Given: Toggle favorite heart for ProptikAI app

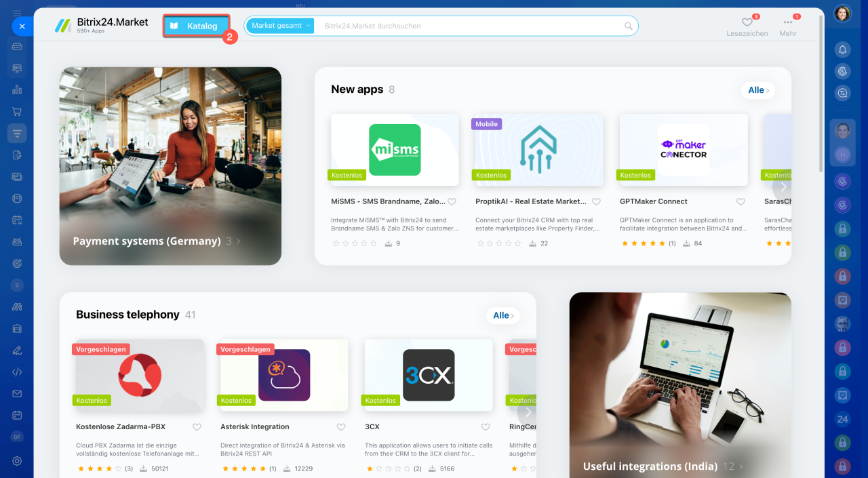Looking at the screenshot, I should pos(596,201).
